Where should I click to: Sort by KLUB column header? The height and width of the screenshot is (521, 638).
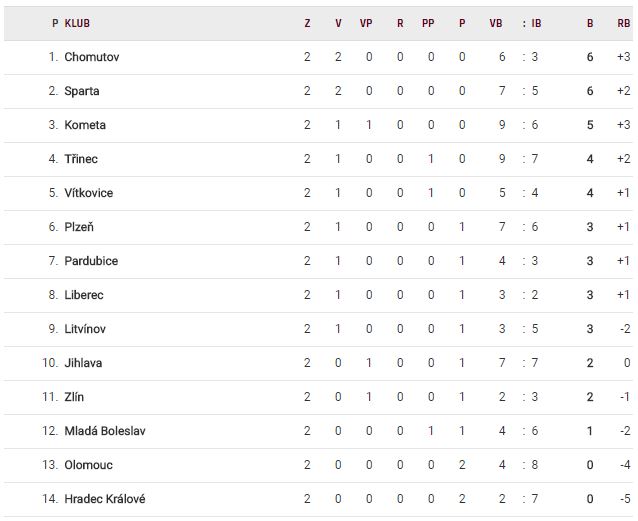75,23
